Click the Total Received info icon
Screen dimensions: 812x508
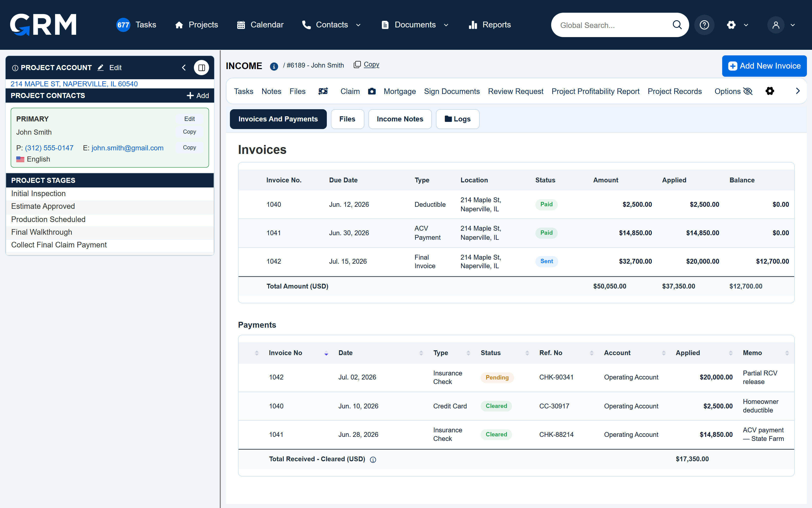373,460
